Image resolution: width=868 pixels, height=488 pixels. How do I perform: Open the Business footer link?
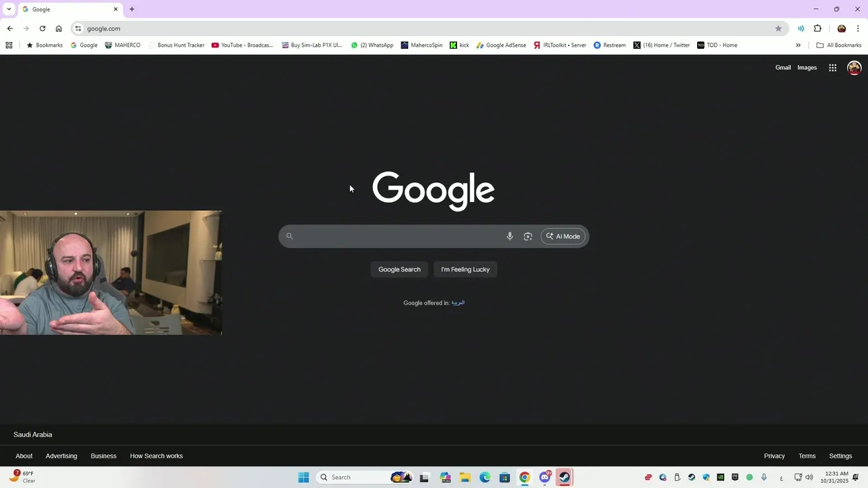click(x=104, y=456)
